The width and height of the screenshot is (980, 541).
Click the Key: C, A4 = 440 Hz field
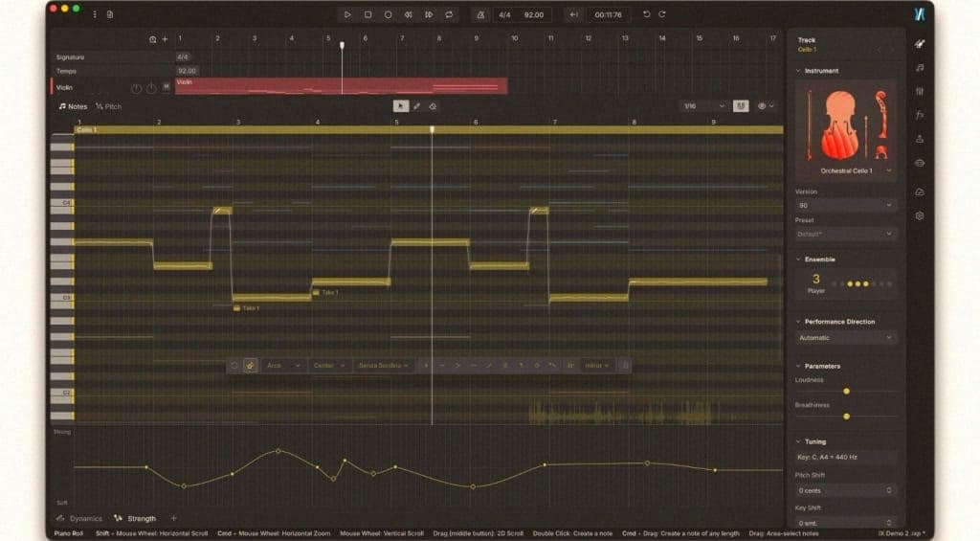coord(845,457)
